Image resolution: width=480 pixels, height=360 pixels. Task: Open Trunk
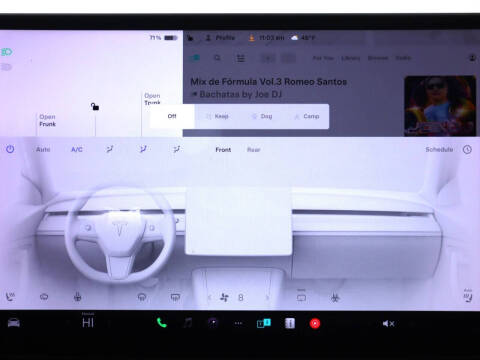tap(152, 99)
